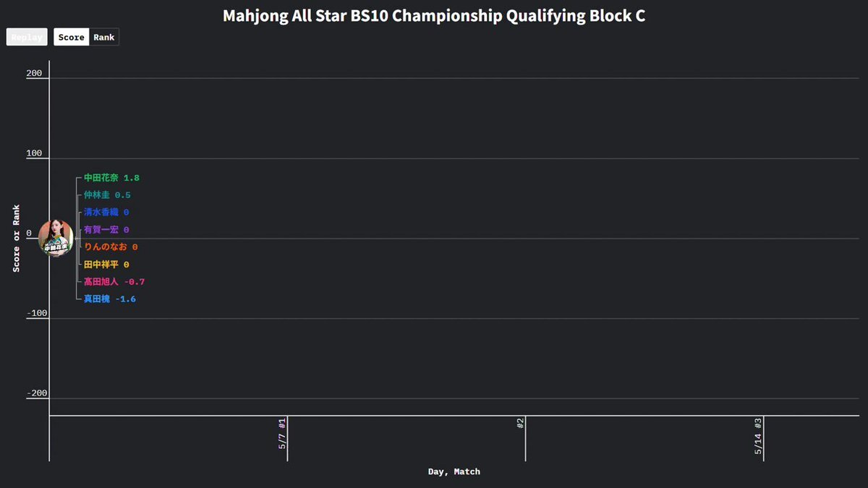Select player label りんのなお 0
The image size is (868, 488).
[111, 247]
